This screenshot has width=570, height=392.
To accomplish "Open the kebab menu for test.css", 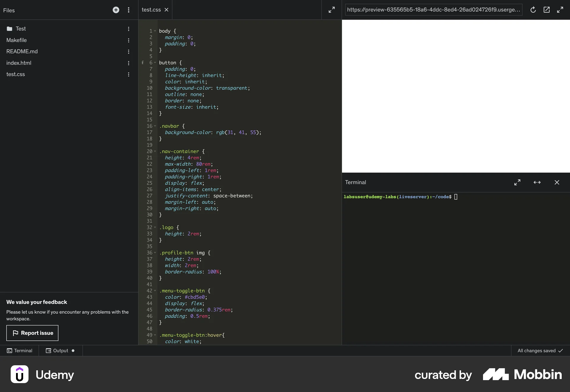I will click(129, 75).
